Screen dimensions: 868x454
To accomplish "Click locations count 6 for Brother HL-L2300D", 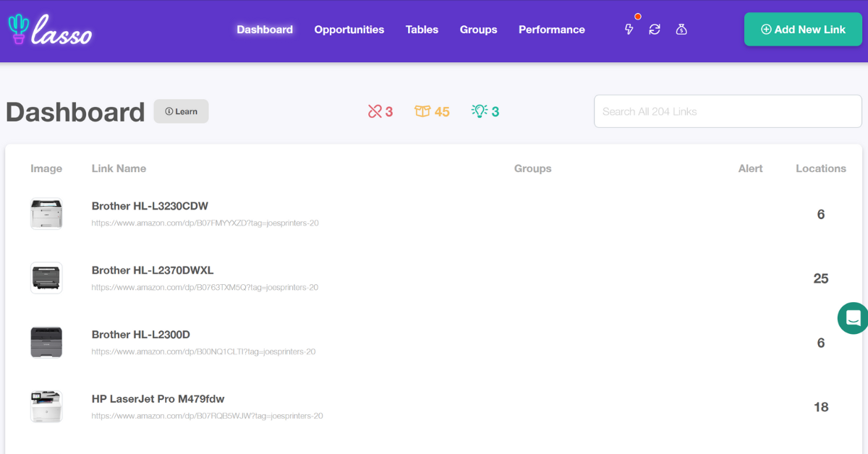I will coord(821,343).
